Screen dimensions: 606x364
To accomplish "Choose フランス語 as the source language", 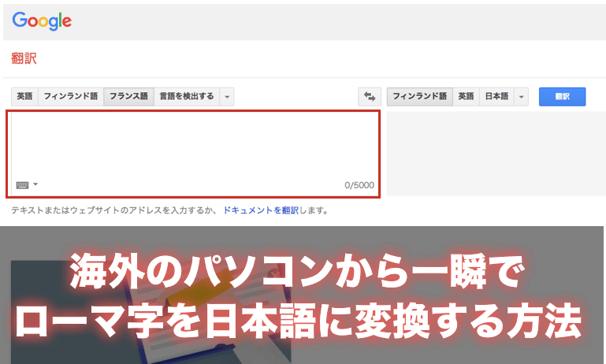I will (x=128, y=97).
